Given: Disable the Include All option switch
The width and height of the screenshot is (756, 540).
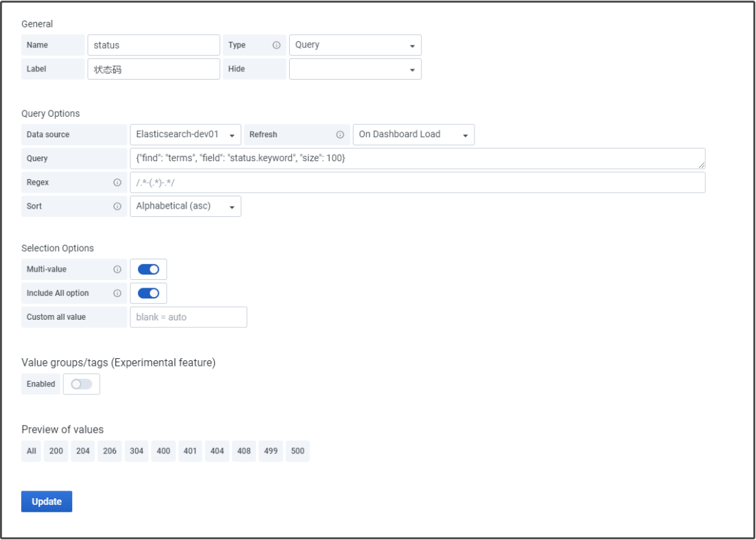Looking at the screenshot, I should pyautogui.click(x=148, y=293).
